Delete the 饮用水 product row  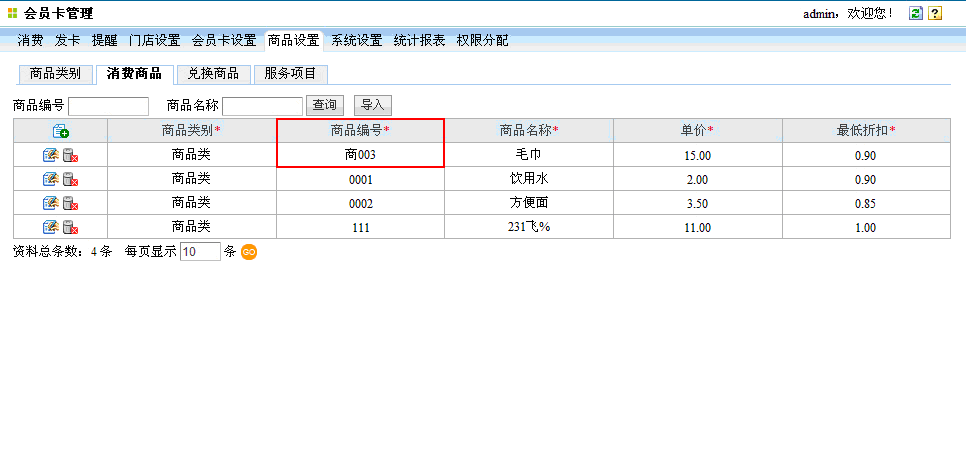[x=70, y=179]
